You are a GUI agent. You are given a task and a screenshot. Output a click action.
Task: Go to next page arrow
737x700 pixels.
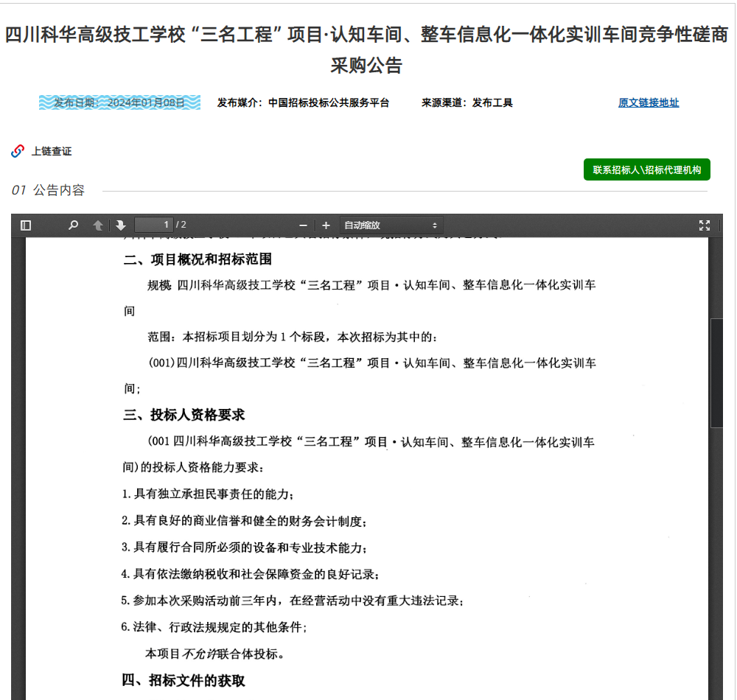point(121,225)
